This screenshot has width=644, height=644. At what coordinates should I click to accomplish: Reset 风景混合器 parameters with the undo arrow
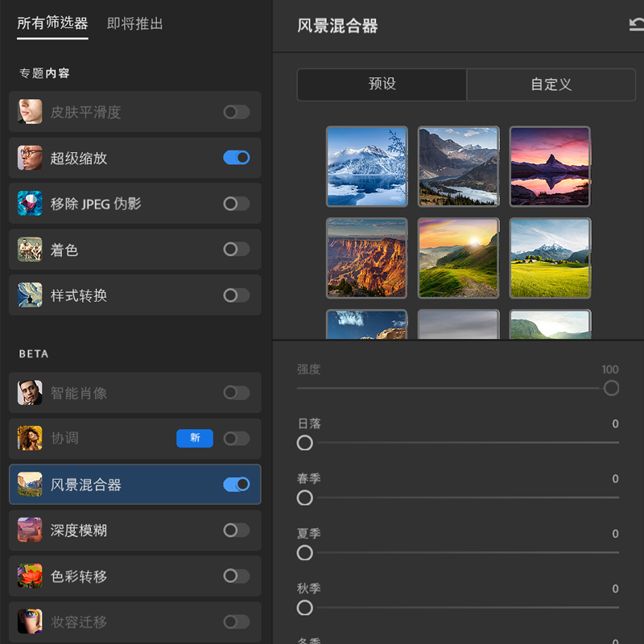coord(637,25)
